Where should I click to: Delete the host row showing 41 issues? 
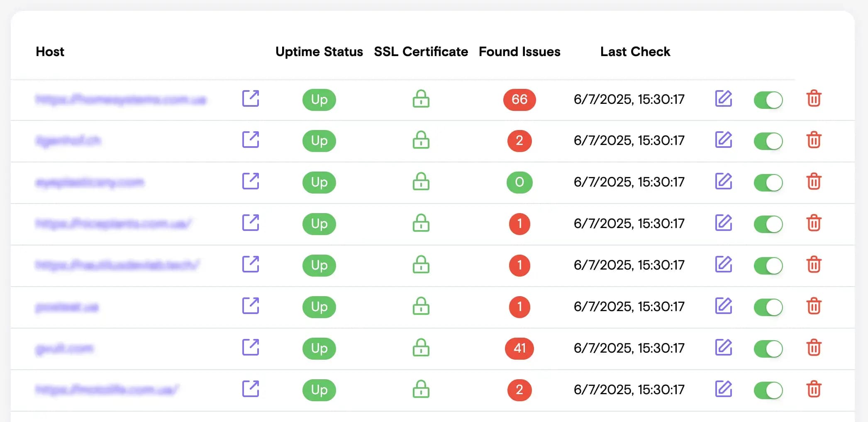tap(814, 348)
